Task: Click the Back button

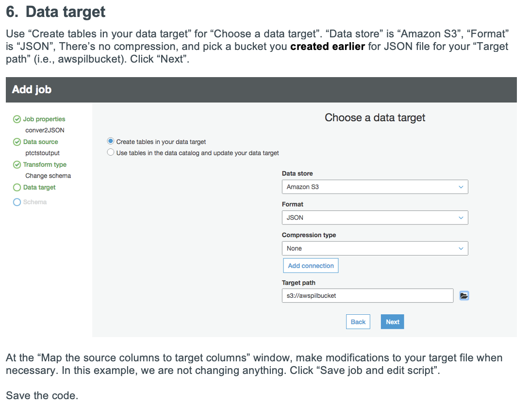Action: tap(358, 322)
